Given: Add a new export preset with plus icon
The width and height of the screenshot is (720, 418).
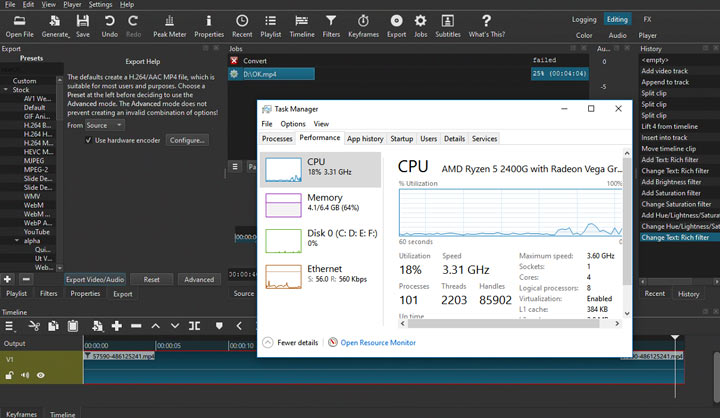Looking at the screenshot, I should [7, 279].
